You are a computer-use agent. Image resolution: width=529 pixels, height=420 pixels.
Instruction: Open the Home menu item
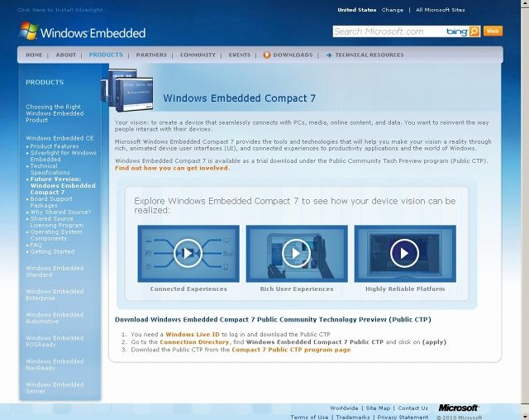(34, 55)
